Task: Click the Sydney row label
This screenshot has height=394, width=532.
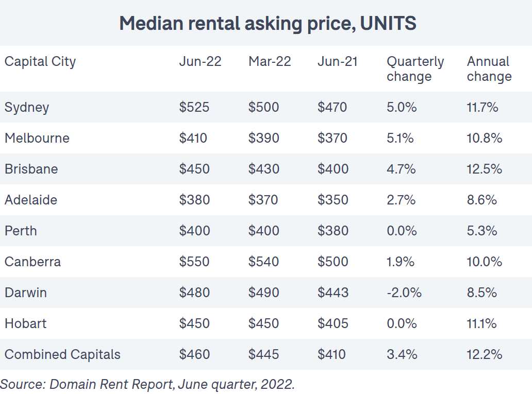Action: (x=27, y=107)
